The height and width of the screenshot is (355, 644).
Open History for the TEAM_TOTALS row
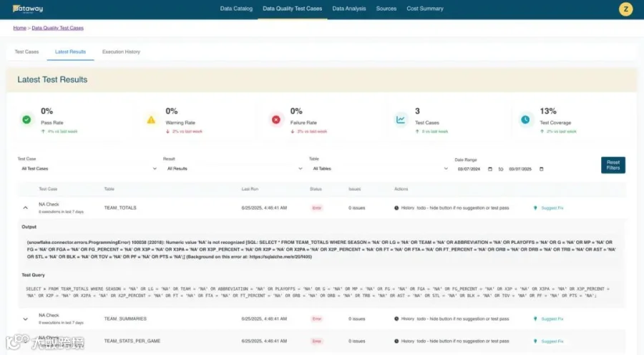point(407,208)
